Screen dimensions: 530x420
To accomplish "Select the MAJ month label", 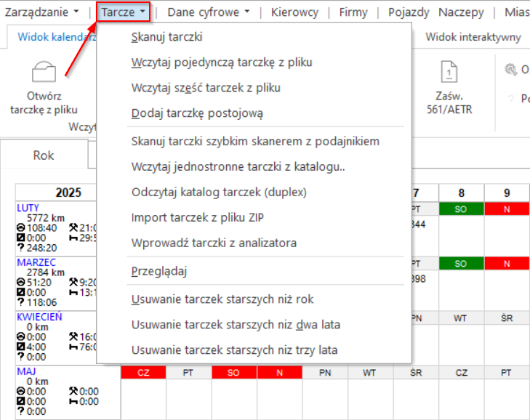I will click(x=26, y=371).
